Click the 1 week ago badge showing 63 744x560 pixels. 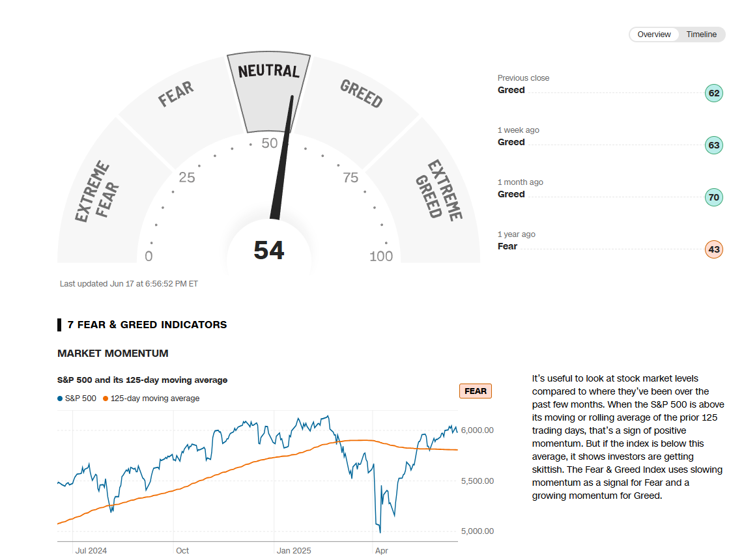714,145
